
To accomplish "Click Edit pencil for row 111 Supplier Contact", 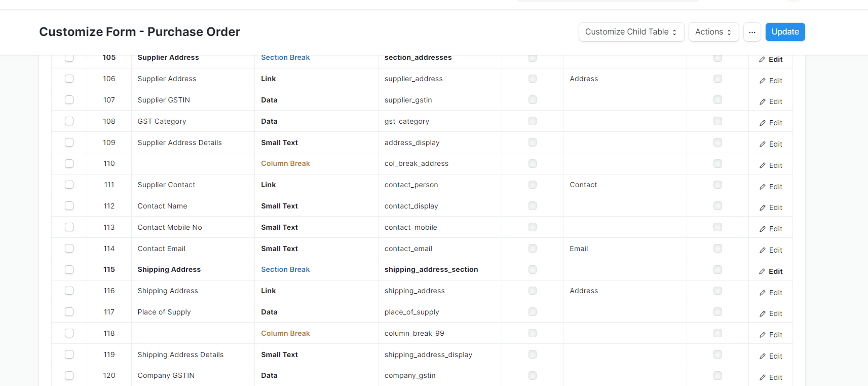I will [x=770, y=187].
